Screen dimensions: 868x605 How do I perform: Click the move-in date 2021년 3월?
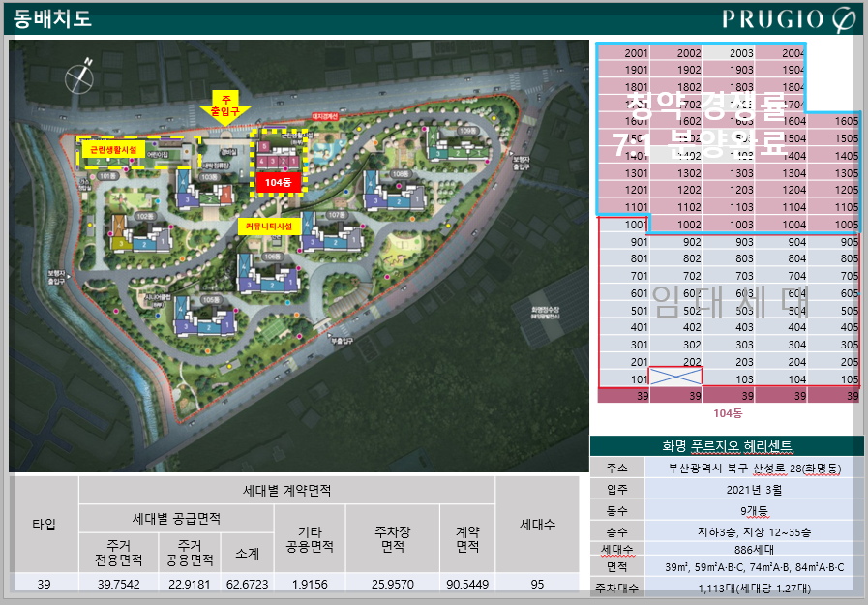tap(754, 490)
